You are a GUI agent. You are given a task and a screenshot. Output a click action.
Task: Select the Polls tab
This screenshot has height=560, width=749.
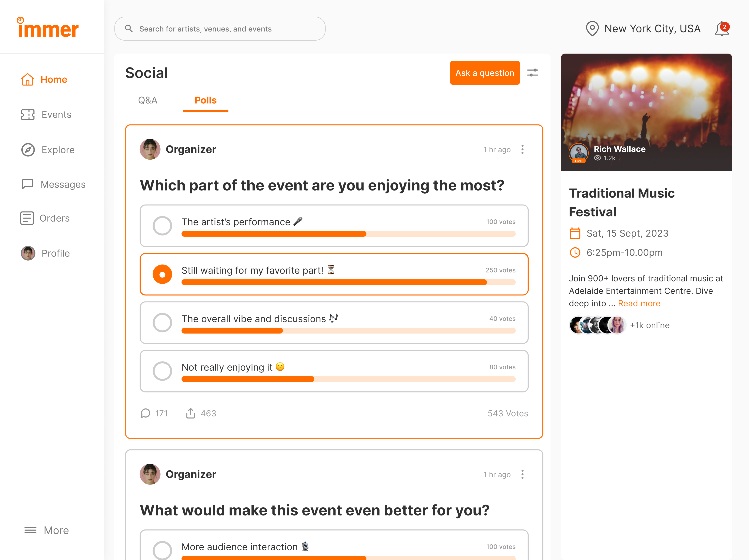point(206,101)
